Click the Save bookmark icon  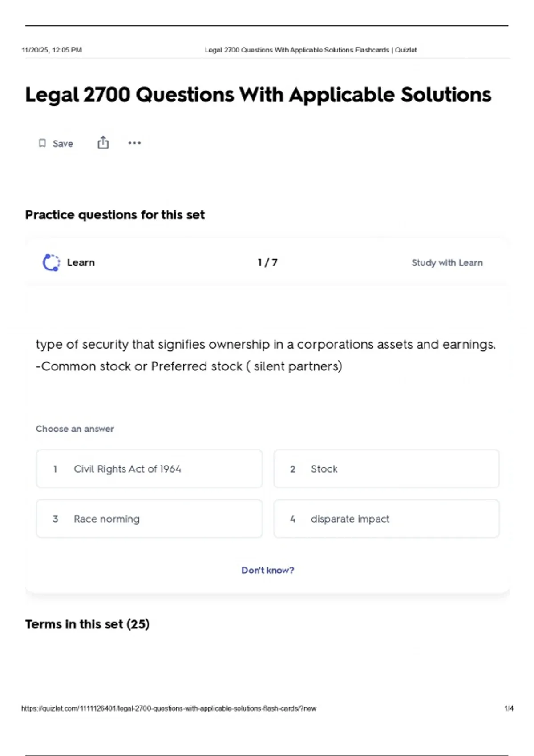[42, 143]
